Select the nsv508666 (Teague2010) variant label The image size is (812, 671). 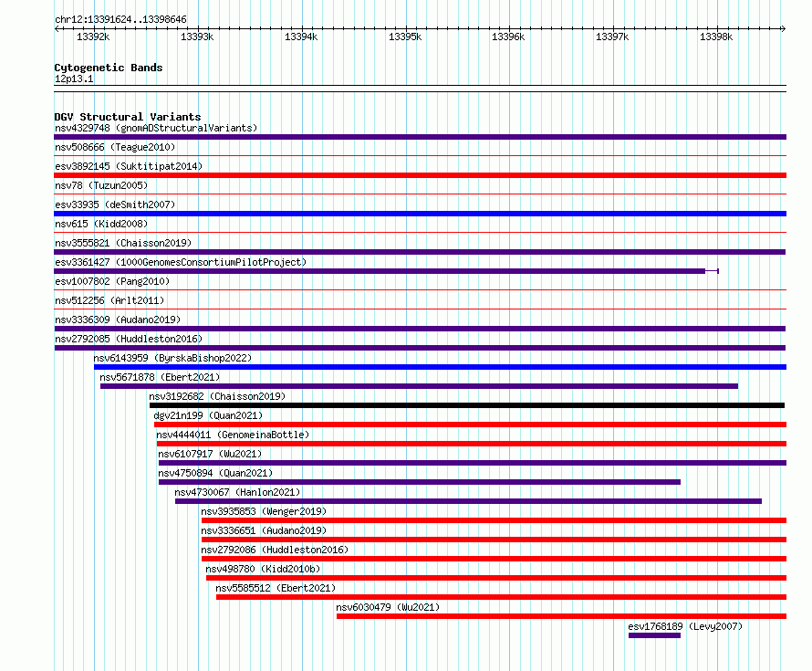(115, 147)
